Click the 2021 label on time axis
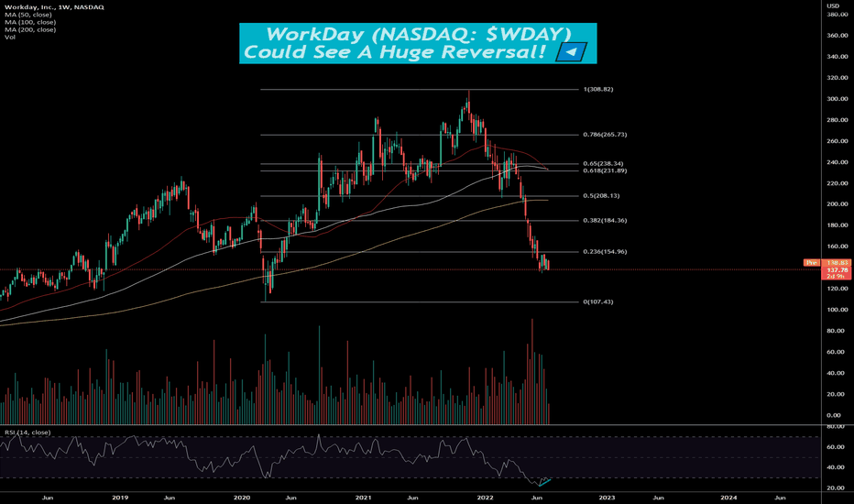This screenshot has height=504, width=854. 363,498
